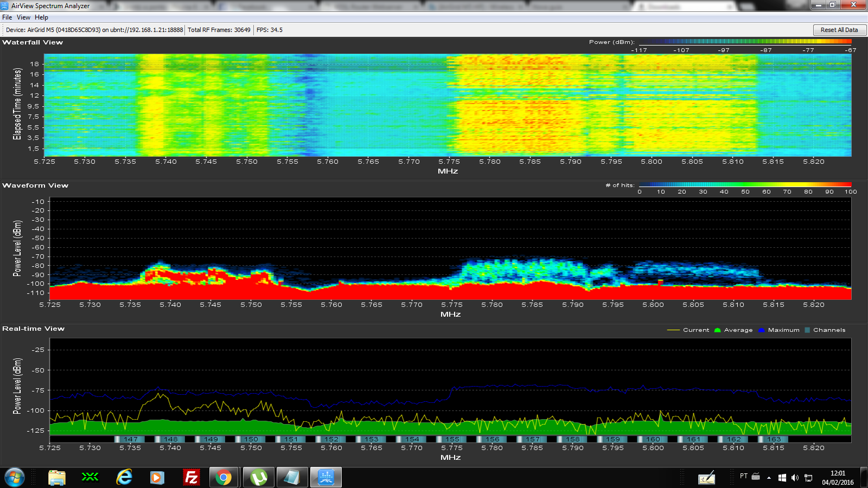Click the PT language indicator

pyautogui.click(x=744, y=476)
